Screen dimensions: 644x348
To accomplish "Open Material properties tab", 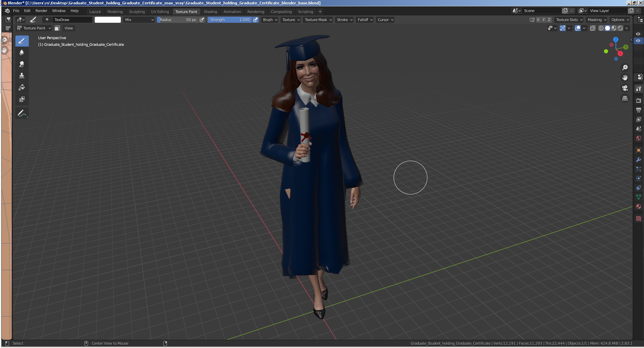I will [639, 206].
